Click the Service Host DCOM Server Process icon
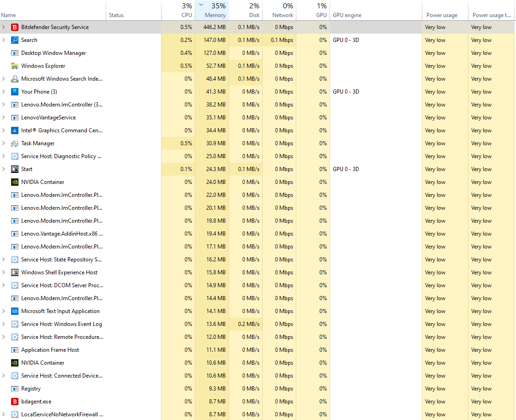516x420 pixels. (x=14, y=285)
